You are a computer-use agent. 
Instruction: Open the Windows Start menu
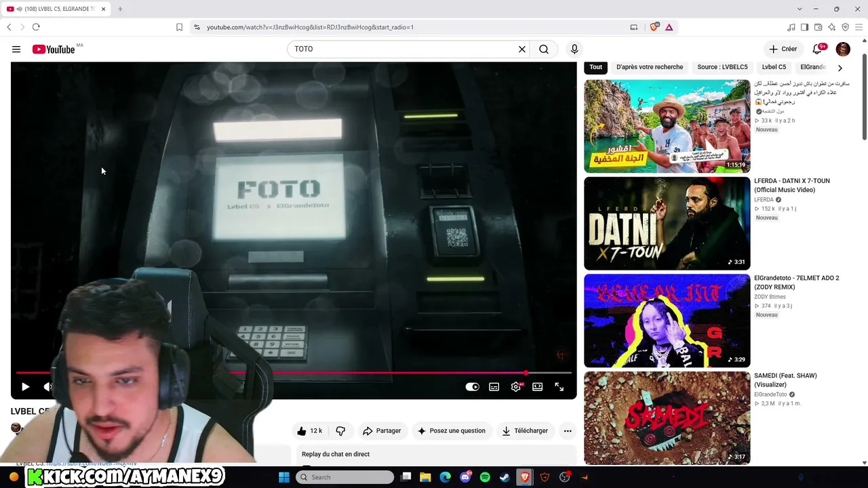(284, 477)
